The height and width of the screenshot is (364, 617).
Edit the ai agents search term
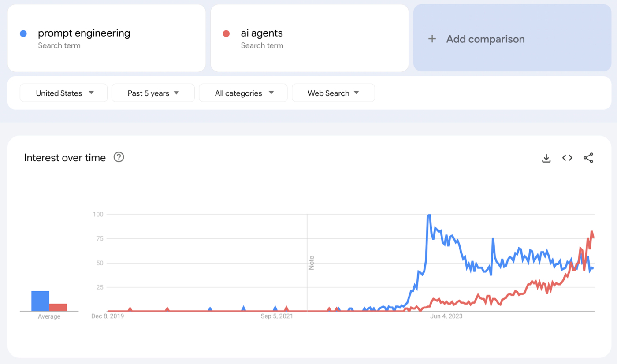click(x=262, y=33)
